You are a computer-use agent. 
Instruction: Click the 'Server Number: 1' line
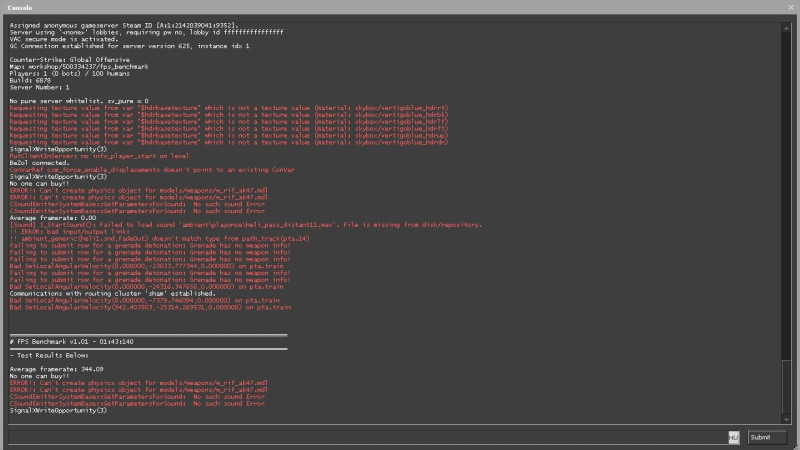coord(39,87)
